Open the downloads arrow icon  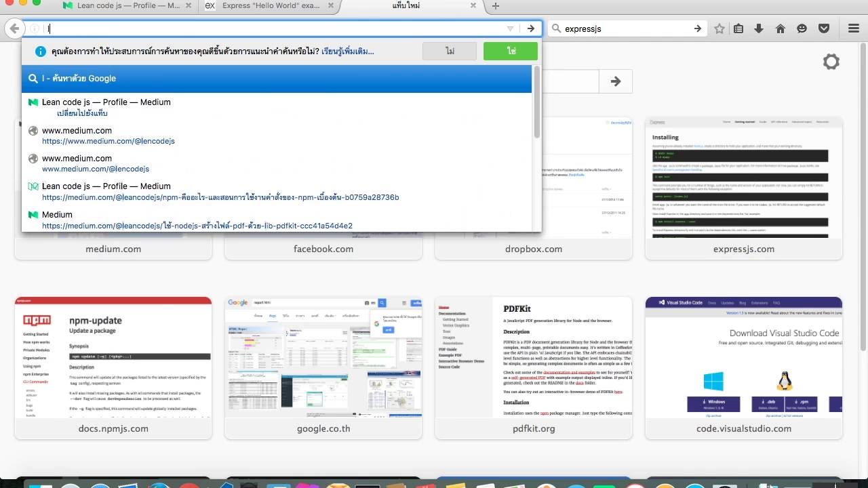click(x=759, y=28)
